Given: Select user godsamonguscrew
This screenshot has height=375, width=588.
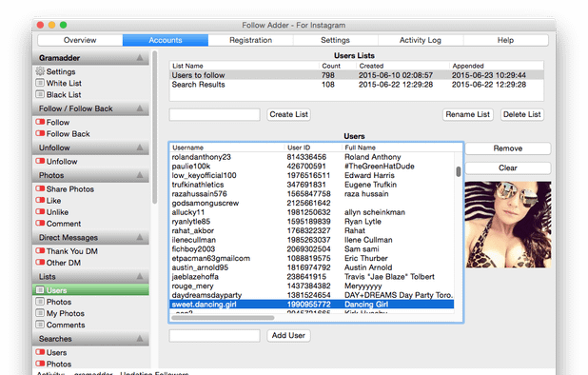Looking at the screenshot, I should pyautogui.click(x=312, y=203).
